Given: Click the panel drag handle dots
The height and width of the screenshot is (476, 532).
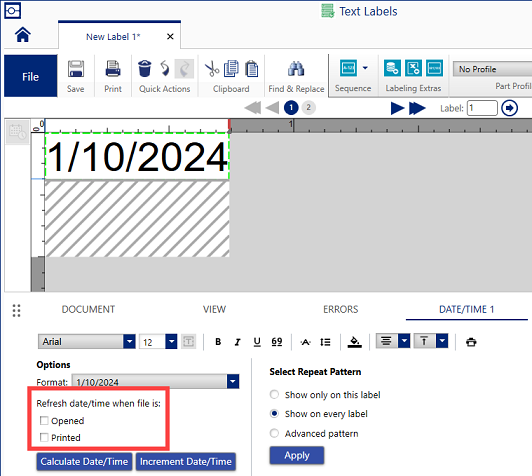Looking at the screenshot, I should 16,310.
